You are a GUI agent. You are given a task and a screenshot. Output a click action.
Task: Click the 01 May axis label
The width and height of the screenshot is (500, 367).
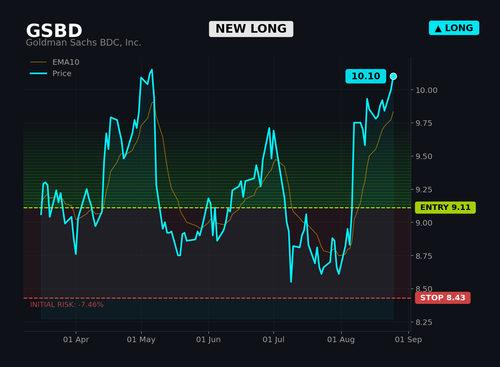(x=141, y=340)
